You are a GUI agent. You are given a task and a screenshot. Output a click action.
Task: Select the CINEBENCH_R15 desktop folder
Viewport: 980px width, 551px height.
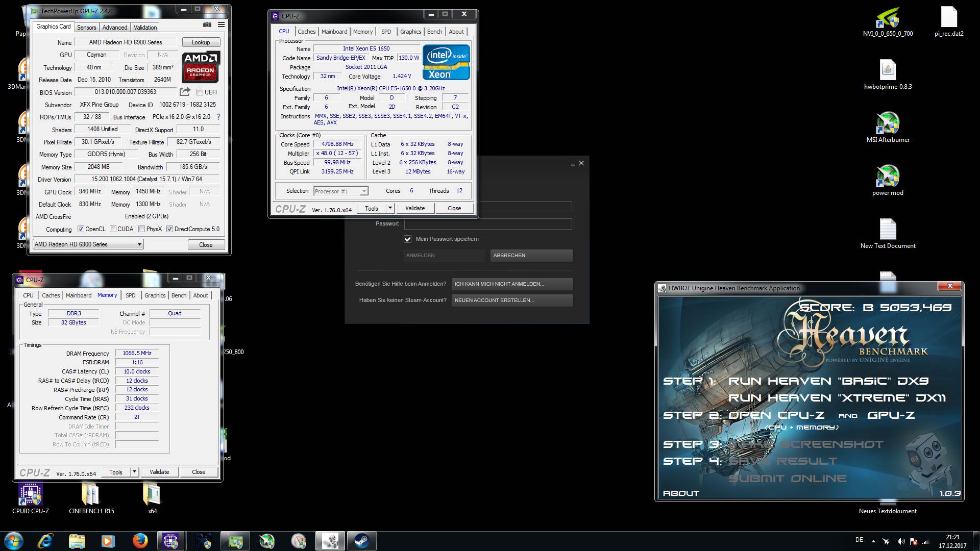91,498
